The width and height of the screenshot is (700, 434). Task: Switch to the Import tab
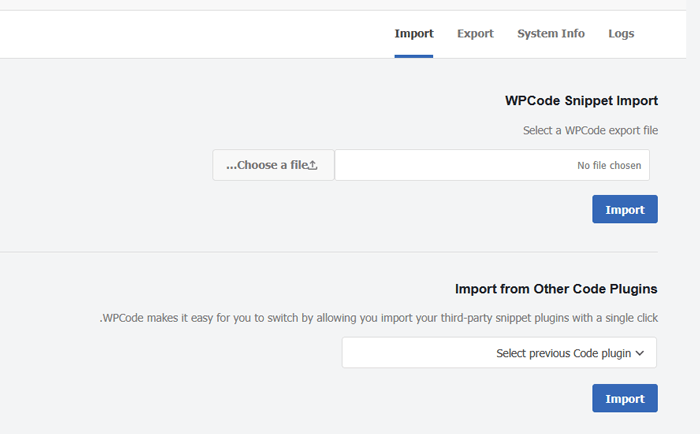click(414, 34)
